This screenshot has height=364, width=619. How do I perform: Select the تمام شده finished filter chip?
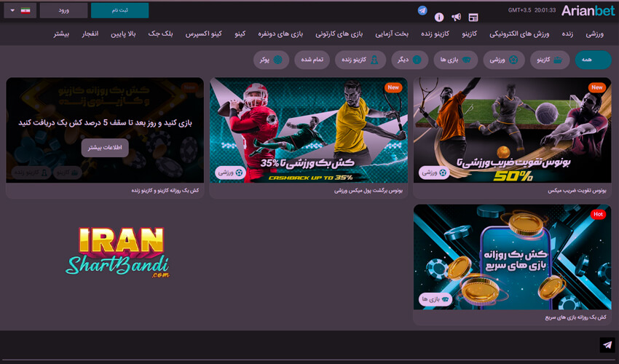[312, 60]
